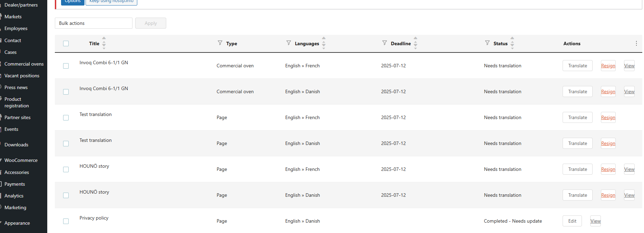Check the HOUNÖ story English » French row

66,169
